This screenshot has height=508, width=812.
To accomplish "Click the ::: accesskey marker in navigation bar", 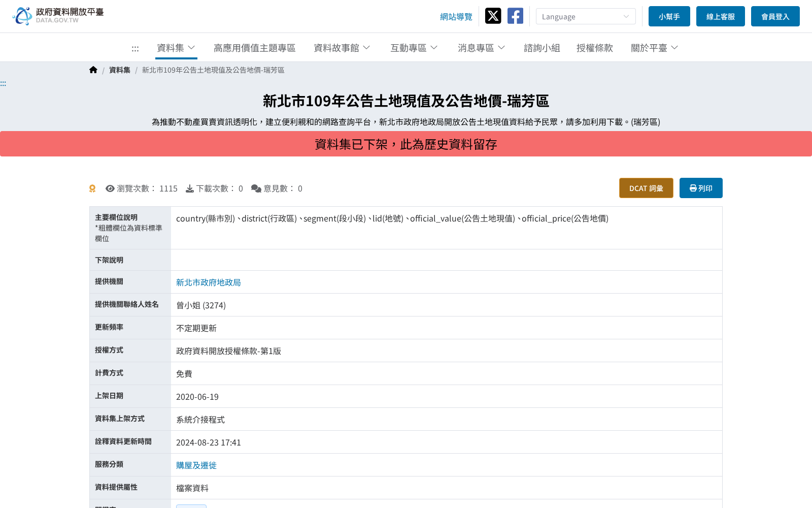I will point(135,48).
